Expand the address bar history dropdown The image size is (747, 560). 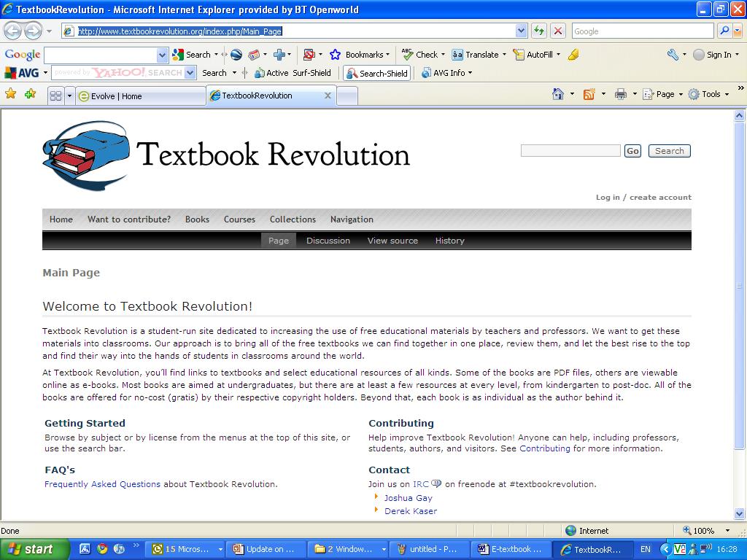pos(521,31)
